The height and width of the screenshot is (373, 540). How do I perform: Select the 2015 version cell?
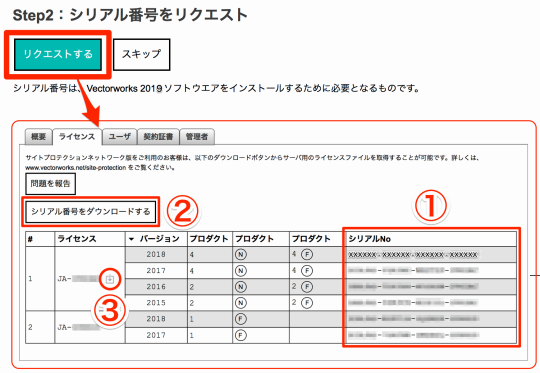[156, 303]
